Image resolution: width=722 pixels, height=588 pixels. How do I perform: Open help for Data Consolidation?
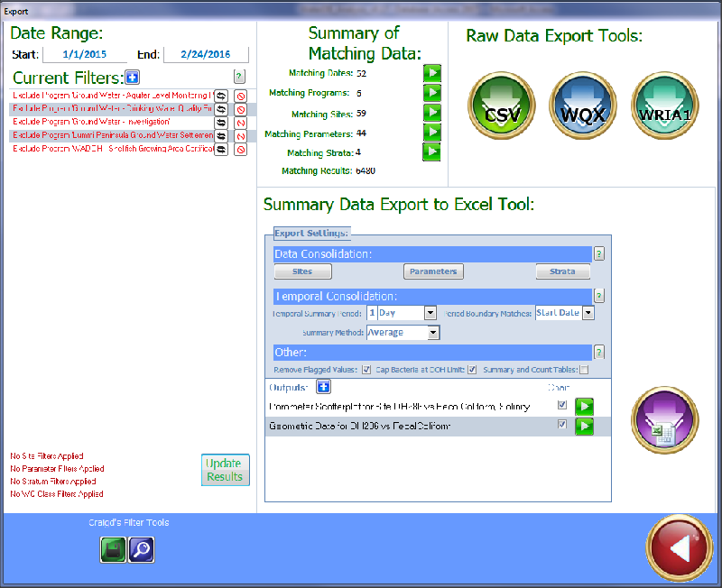pyautogui.click(x=599, y=253)
